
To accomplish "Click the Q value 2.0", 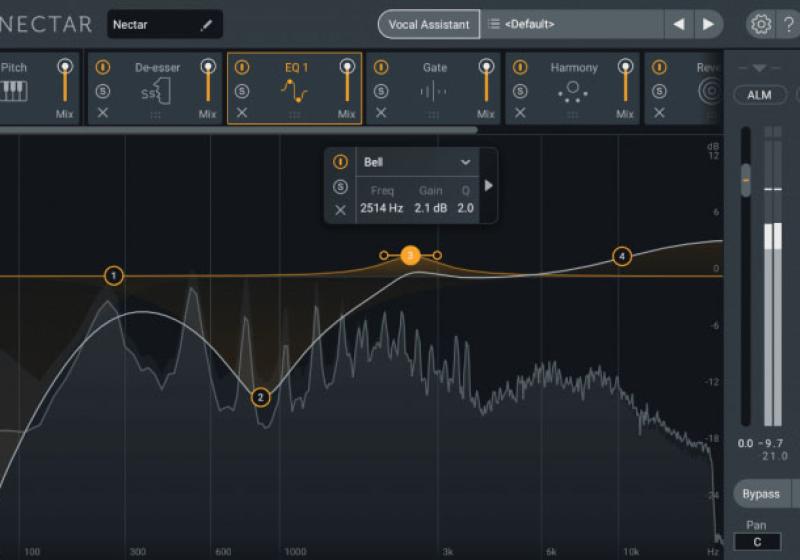I will [465, 208].
